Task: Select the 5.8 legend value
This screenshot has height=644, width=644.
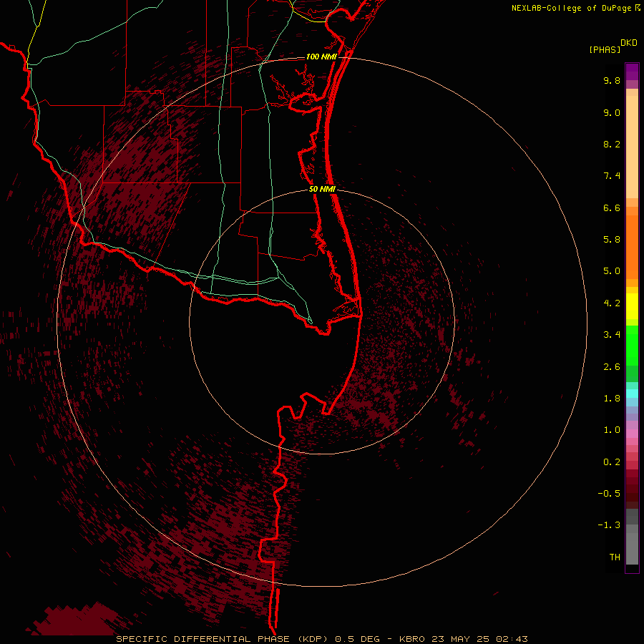Action: click(612, 240)
